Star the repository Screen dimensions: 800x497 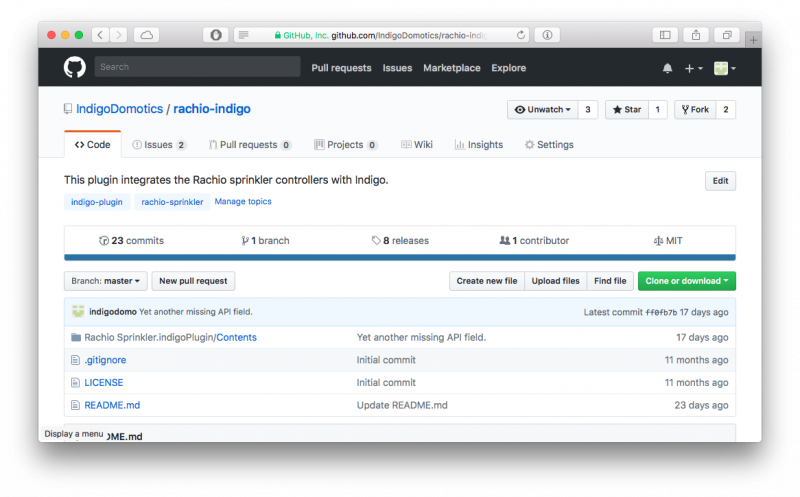point(627,110)
